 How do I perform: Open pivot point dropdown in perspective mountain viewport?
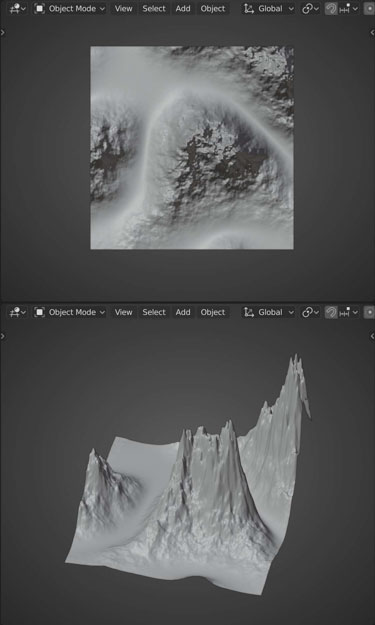coord(310,312)
